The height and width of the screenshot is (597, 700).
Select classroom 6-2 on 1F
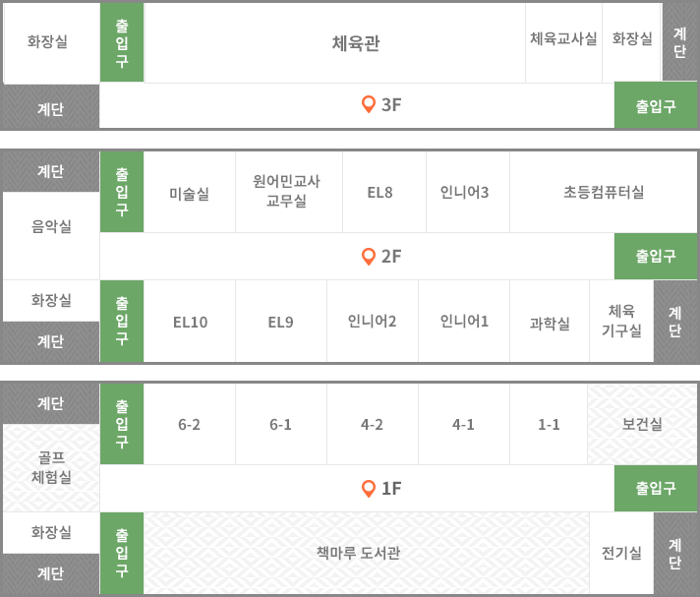[190, 424]
